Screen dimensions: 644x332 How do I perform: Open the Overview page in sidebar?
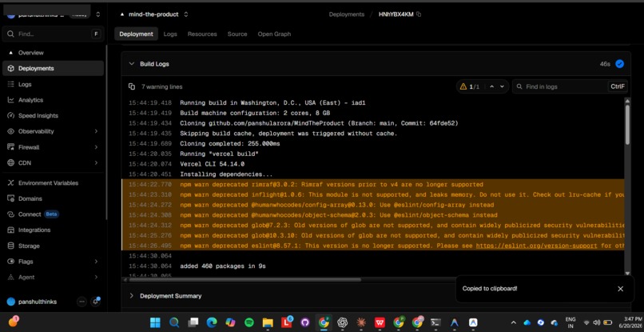31,53
